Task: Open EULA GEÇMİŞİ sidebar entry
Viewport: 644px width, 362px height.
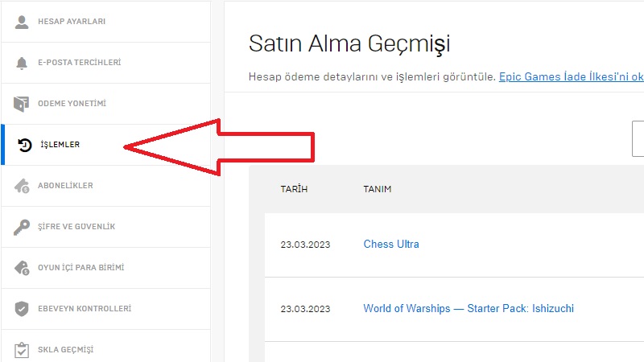Action: click(105, 346)
